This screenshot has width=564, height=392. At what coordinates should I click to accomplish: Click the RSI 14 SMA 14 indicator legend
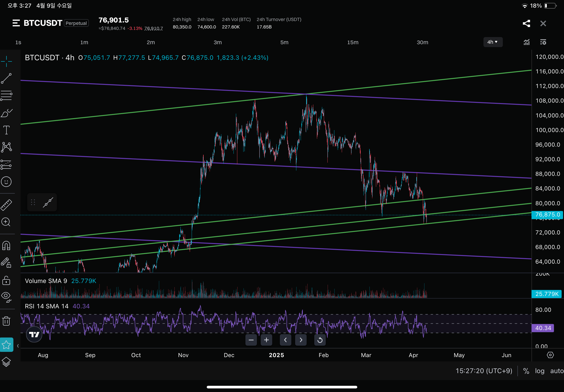(x=47, y=306)
